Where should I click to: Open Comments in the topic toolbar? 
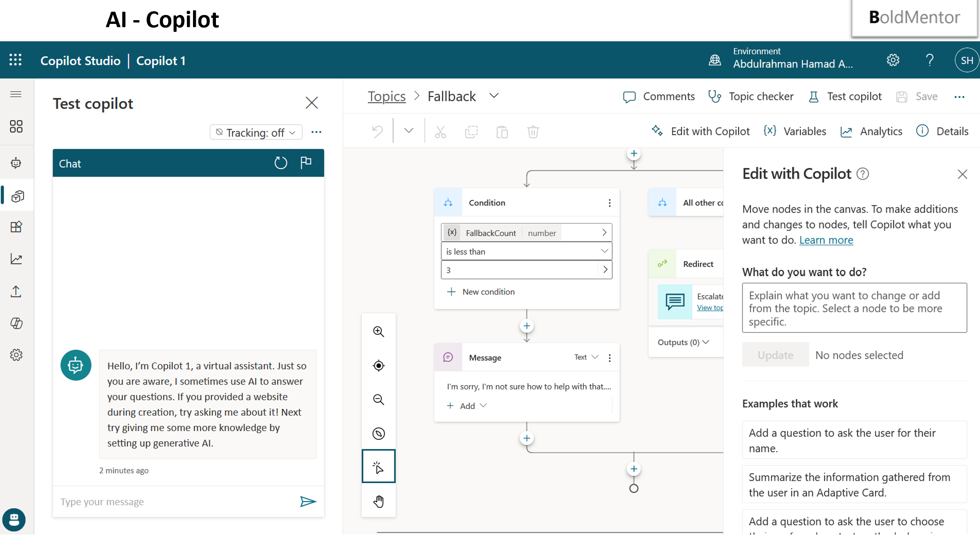[x=659, y=96]
